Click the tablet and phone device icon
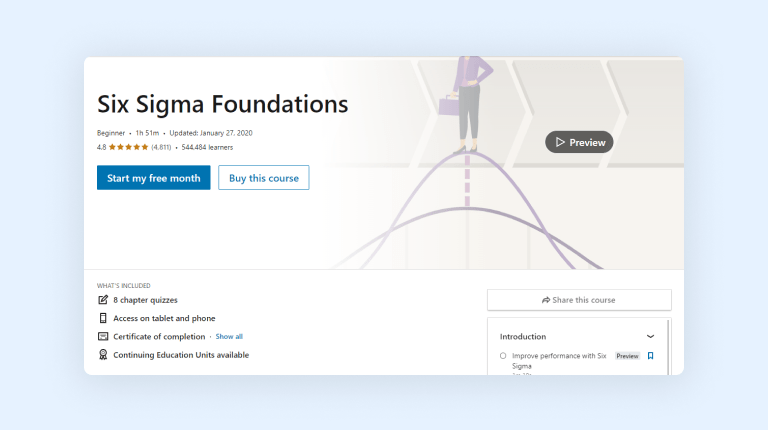Screen dimensions: 768x430 click(x=102, y=318)
